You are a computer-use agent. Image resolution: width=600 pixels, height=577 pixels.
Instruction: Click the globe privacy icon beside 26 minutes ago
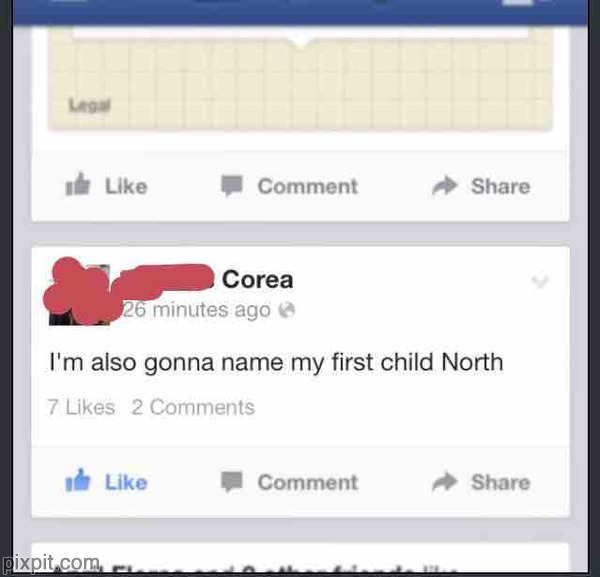click(x=287, y=310)
